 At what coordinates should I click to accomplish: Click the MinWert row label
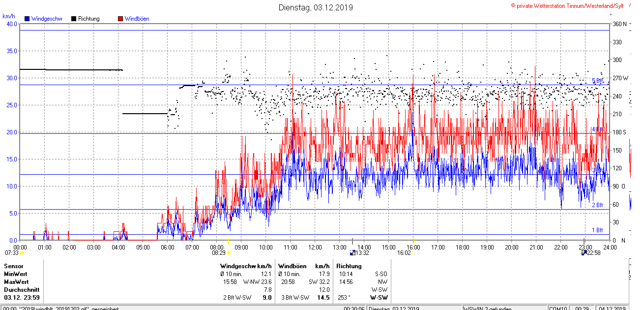[x=16, y=274]
